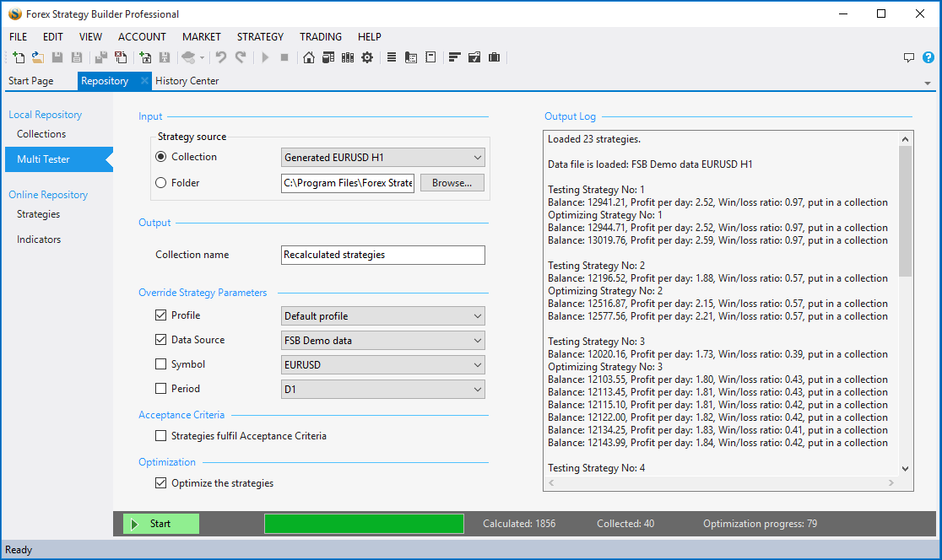Click the Redo arrow icon
Image resolution: width=942 pixels, height=560 pixels.
tap(241, 57)
